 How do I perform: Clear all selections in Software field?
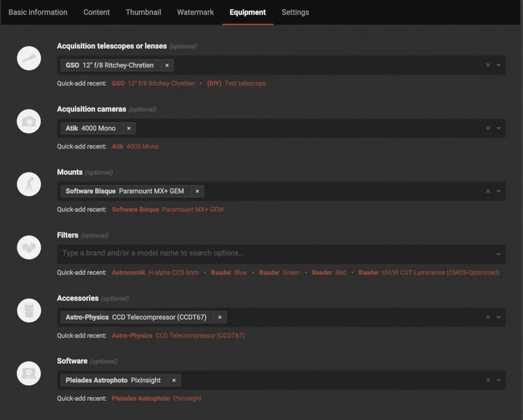pyautogui.click(x=488, y=380)
